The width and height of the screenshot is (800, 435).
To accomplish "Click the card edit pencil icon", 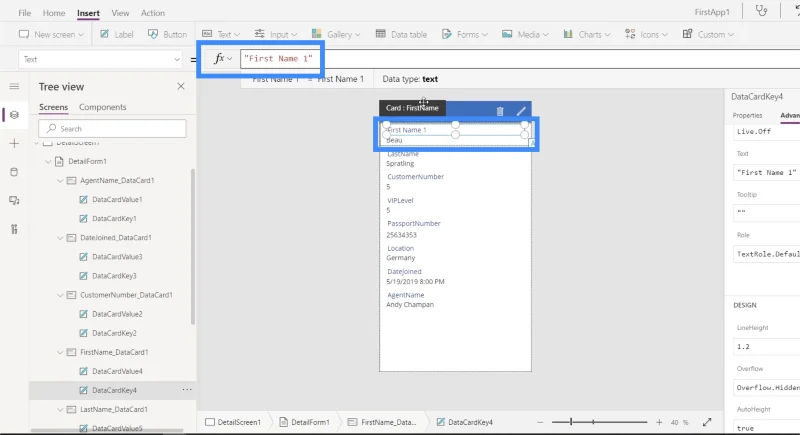I will click(x=521, y=111).
